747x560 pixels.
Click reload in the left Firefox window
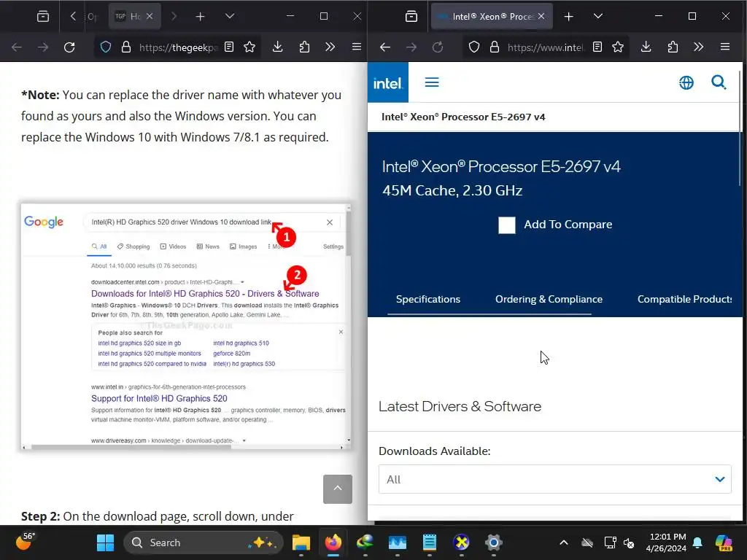[x=69, y=47]
